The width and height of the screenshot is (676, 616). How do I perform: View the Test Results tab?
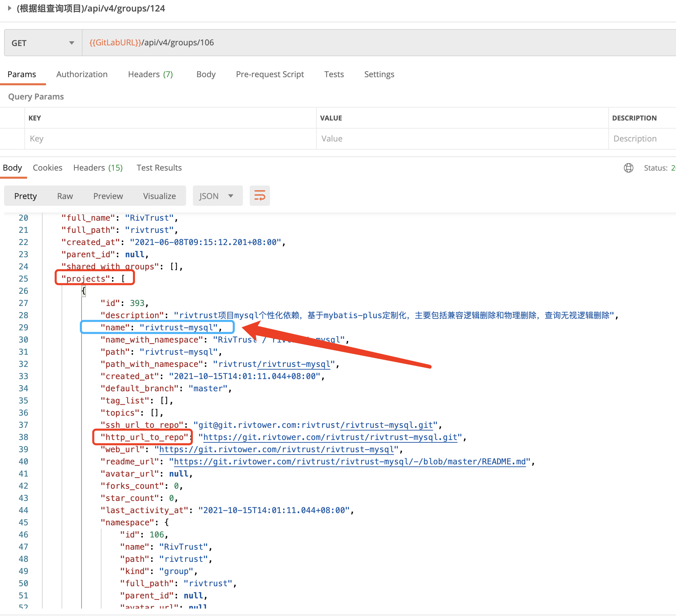coord(159,168)
